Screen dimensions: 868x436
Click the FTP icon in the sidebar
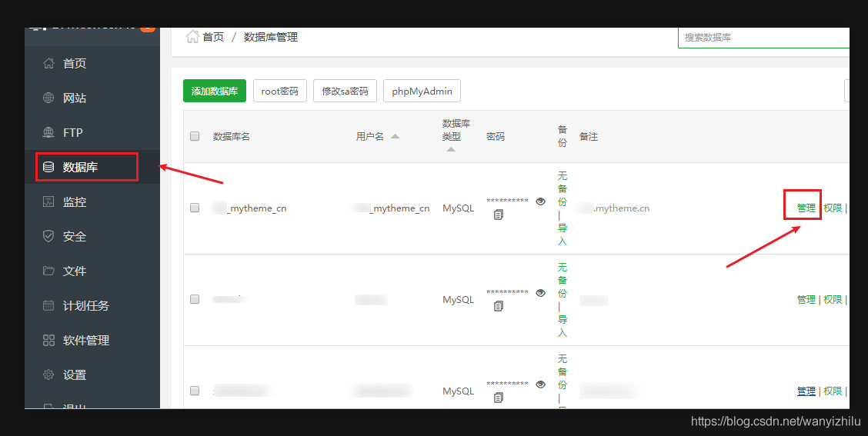pos(49,132)
